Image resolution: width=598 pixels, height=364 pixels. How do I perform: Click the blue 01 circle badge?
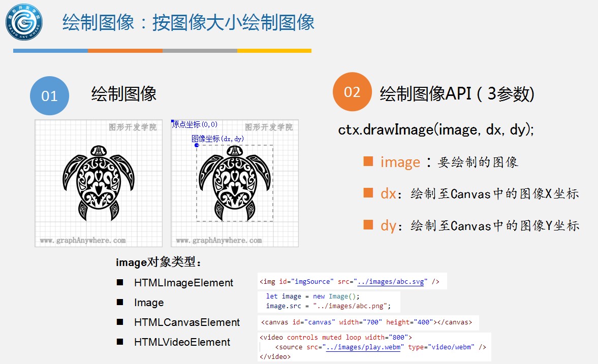[50, 95]
